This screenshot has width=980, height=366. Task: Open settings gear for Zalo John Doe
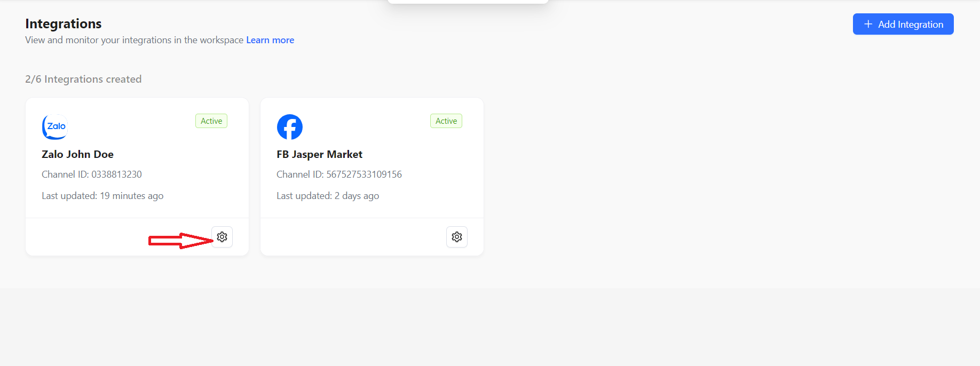[222, 237]
